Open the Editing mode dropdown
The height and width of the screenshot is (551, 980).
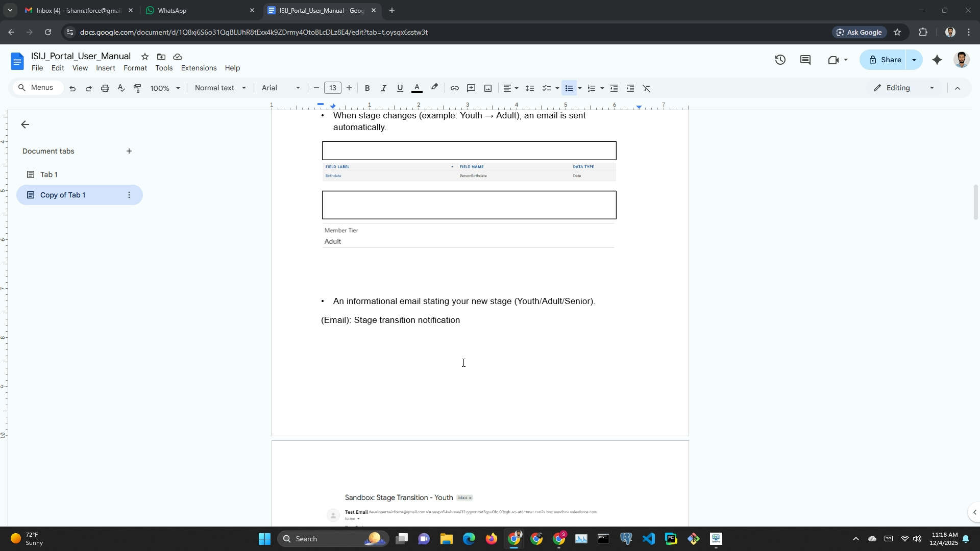pyautogui.click(x=904, y=88)
